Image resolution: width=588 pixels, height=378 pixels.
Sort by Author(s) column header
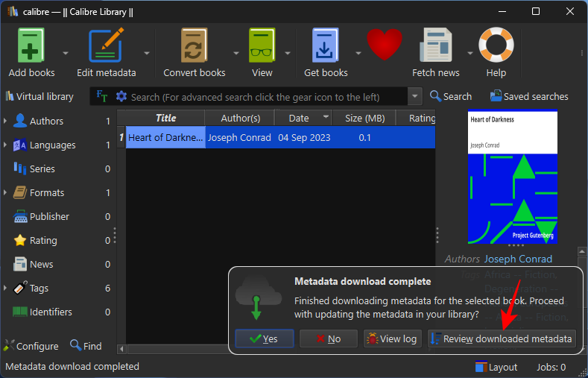240,118
